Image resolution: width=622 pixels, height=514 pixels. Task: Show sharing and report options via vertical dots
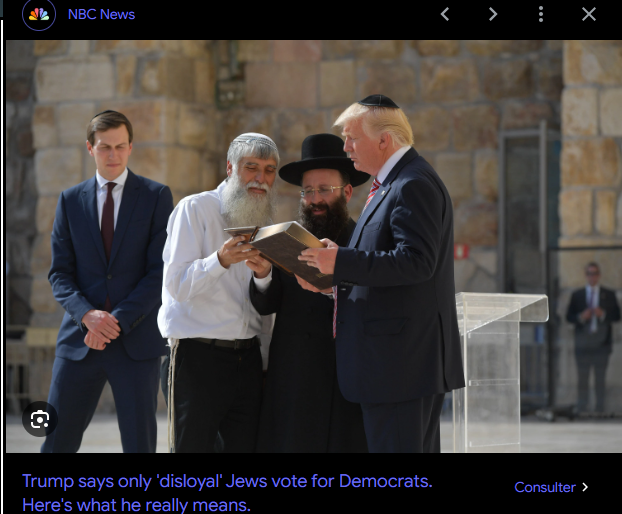point(541,14)
